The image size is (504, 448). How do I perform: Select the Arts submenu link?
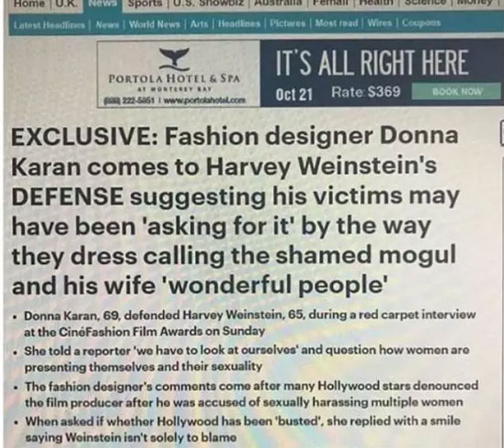[x=199, y=24]
